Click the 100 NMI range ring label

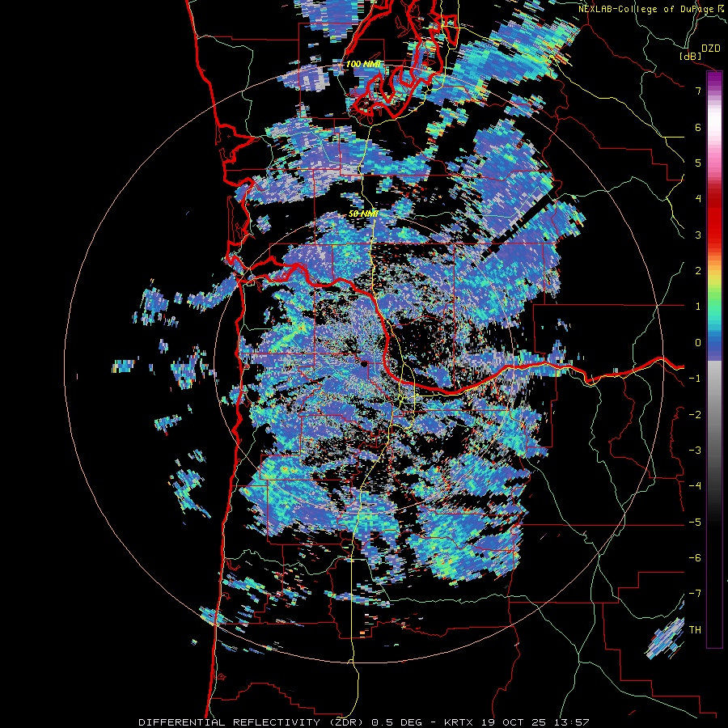(363, 64)
